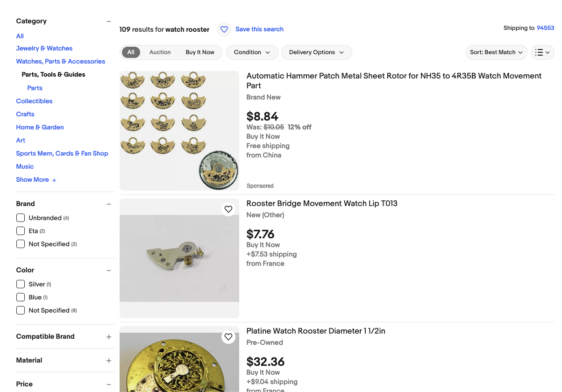This screenshot has height=392, width=562.
Task: Expand the Compatible Brand filter
Action: (x=109, y=337)
